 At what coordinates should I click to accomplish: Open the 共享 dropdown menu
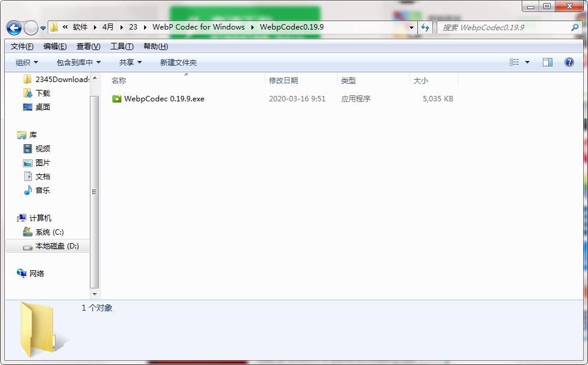click(x=130, y=62)
